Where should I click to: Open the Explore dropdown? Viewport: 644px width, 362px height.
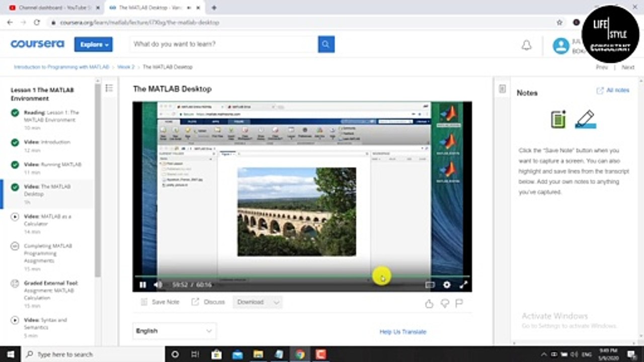94,44
